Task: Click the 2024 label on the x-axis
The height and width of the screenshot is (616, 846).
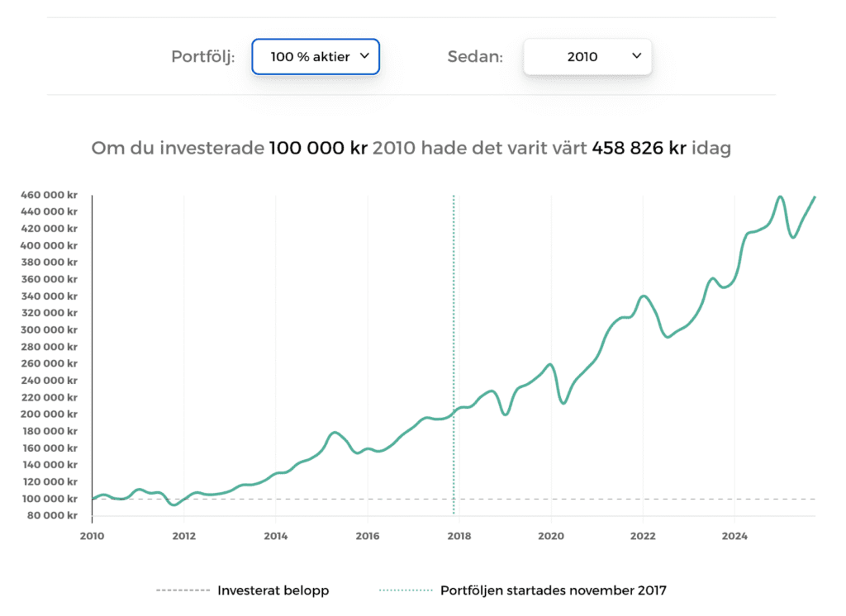Action: pos(734,536)
